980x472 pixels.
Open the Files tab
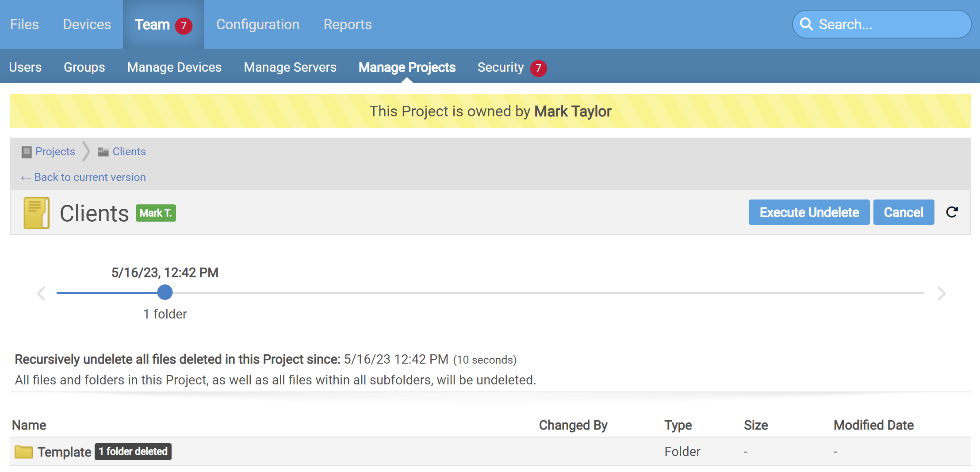pyautogui.click(x=24, y=24)
